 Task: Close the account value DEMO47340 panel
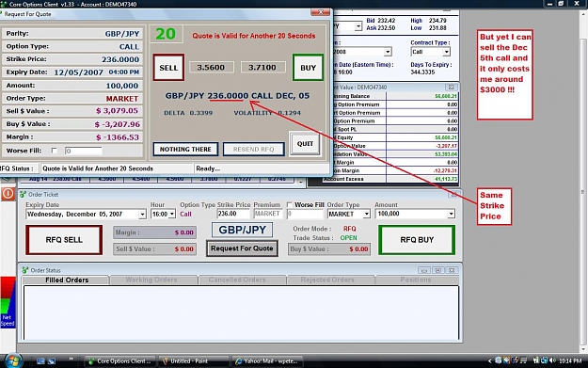point(451,87)
